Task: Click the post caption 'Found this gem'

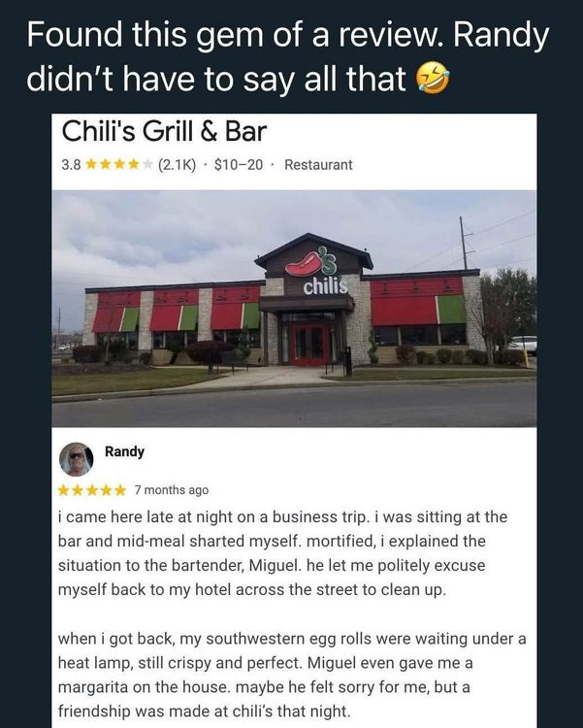Action: (x=288, y=56)
